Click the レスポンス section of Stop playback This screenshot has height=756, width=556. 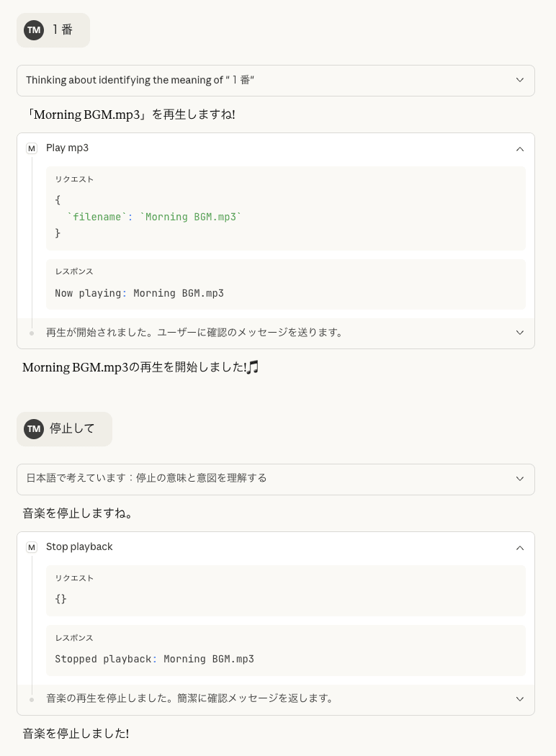(74, 638)
